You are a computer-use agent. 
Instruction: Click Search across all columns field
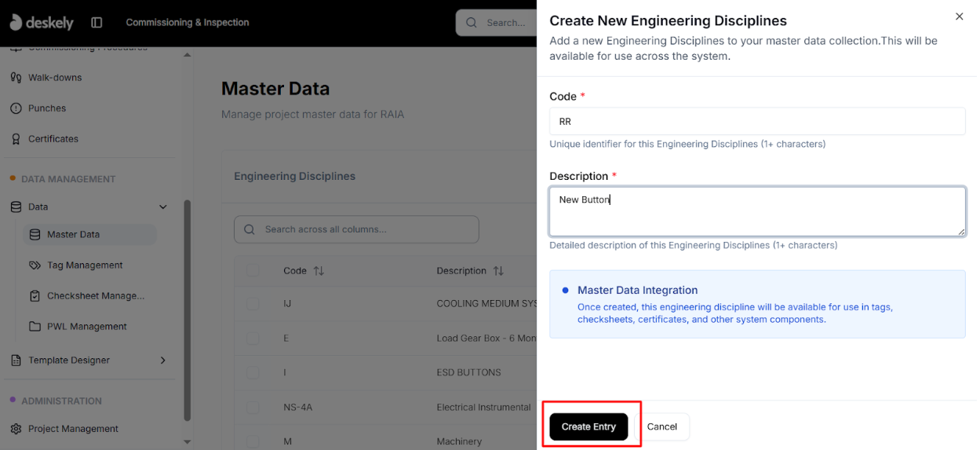(x=356, y=229)
